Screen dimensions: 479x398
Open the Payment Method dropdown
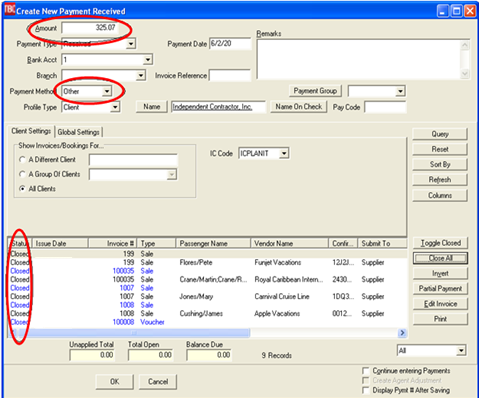click(107, 91)
